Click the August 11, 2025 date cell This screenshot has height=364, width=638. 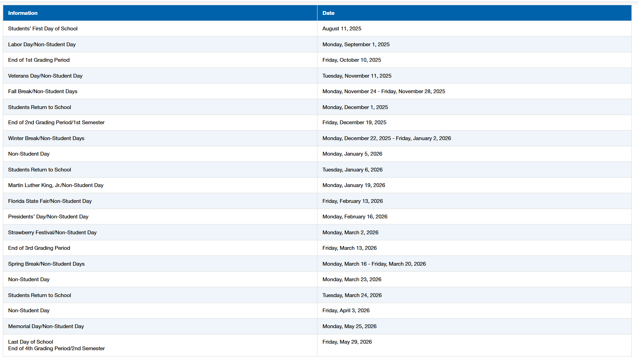pyautogui.click(x=342, y=29)
